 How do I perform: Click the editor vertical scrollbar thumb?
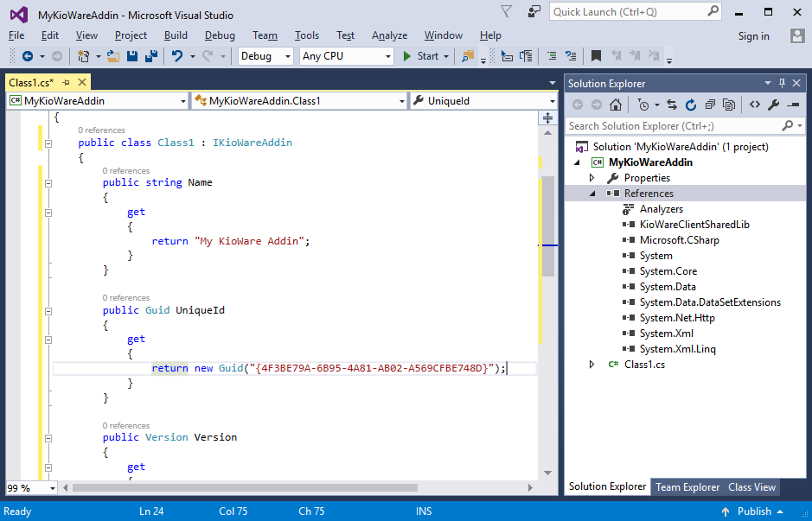point(548,226)
